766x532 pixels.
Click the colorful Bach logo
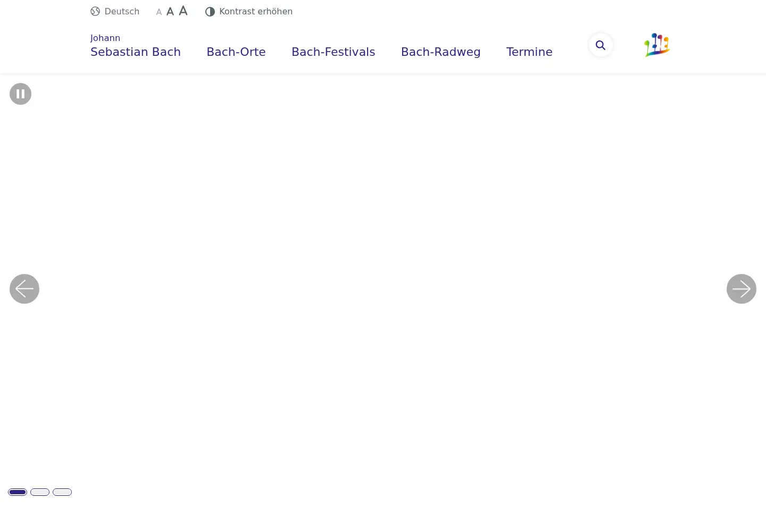[657, 45]
